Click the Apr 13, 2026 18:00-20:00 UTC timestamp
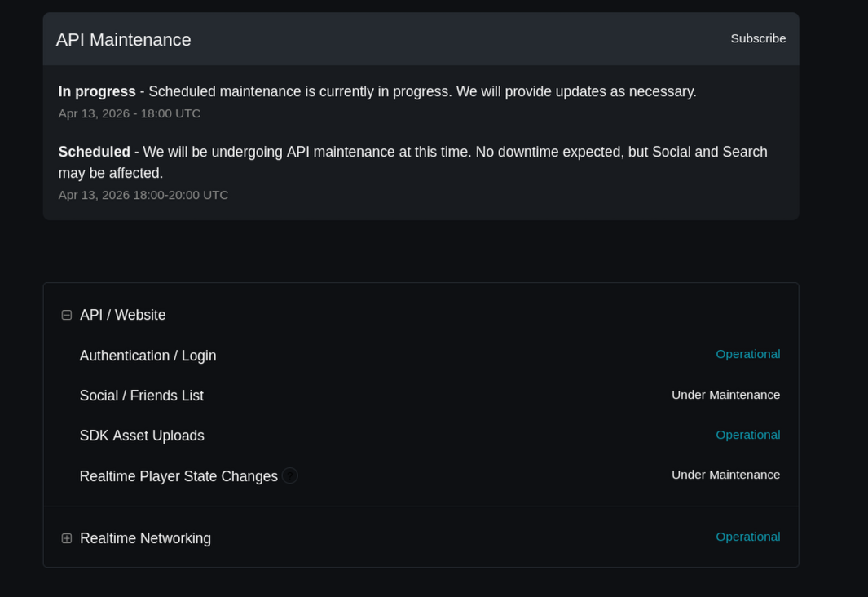The width and height of the screenshot is (868, 597). pyautogui.click(x=143, y=195)
